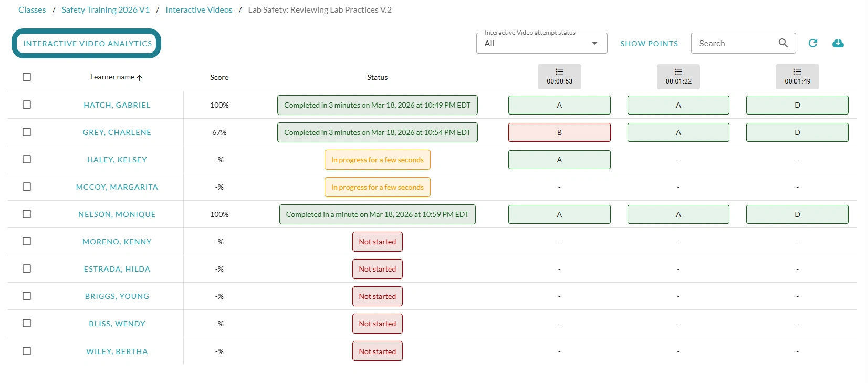Click Hatch, Gabriel's completed status badge

(x=378, y=105)
